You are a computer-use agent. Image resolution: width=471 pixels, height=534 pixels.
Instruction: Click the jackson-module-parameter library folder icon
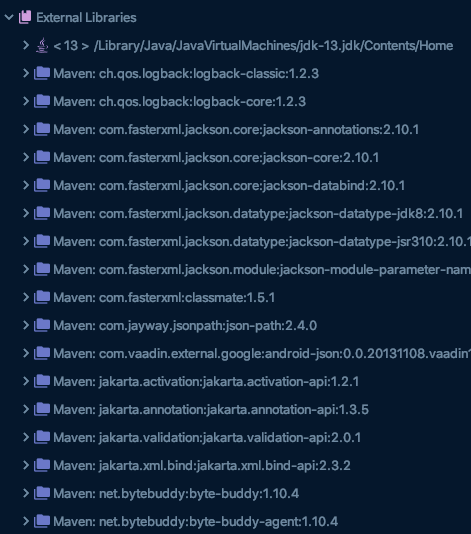42,269
